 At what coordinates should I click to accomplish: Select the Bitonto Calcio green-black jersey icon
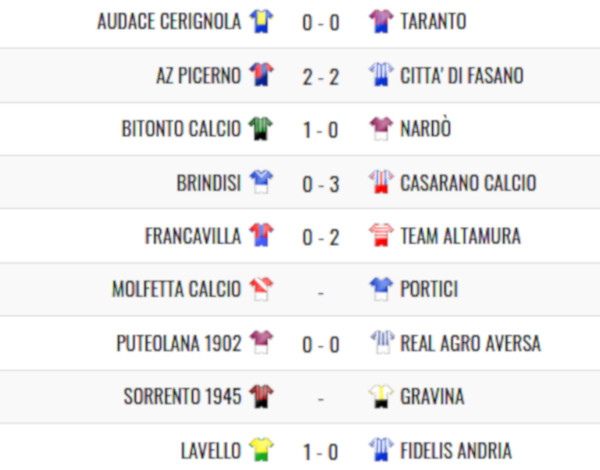click(x=261, y=129)
